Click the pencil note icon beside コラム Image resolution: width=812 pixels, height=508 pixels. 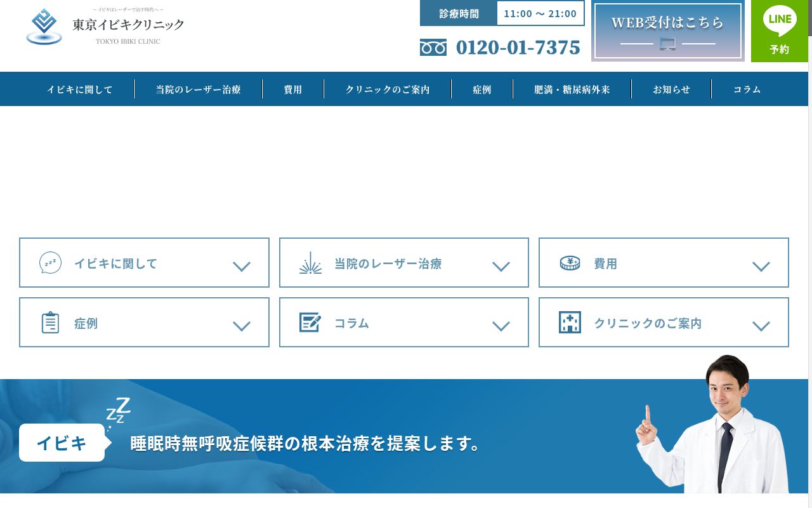click(310, 323)
